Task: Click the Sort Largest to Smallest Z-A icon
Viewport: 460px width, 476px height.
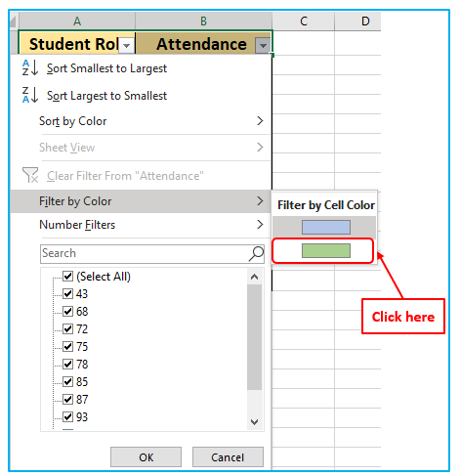Action: pos(29,95)
